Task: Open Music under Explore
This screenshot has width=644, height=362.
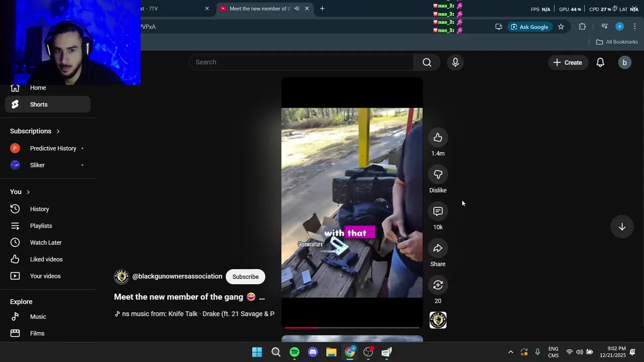Action: pos(48,317)
